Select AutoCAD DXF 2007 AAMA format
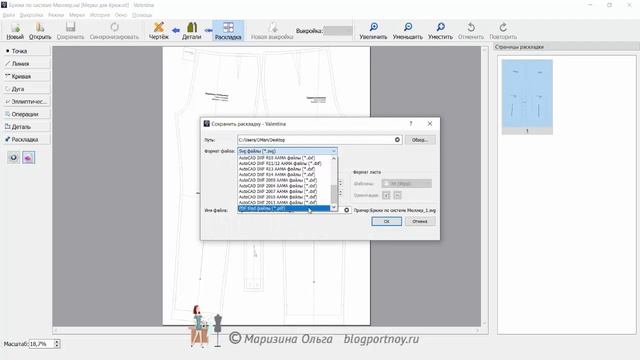The image size is (640, 360). coord(284,191)
